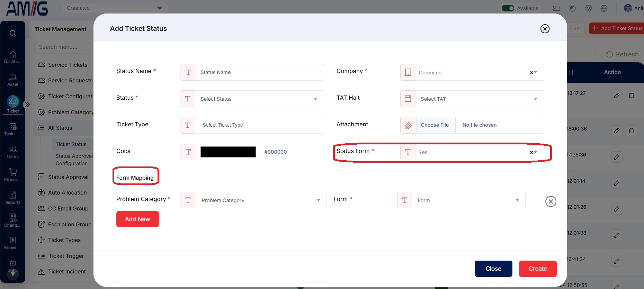Viewport: 644px width, 289px height.
Task: Click the Choose File button
Action: 435,125
